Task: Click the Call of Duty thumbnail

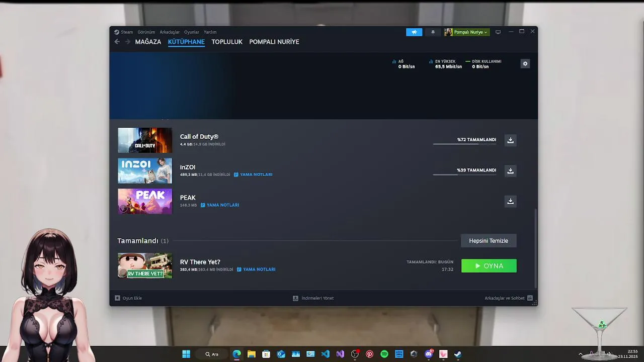Action: point(145,140)
